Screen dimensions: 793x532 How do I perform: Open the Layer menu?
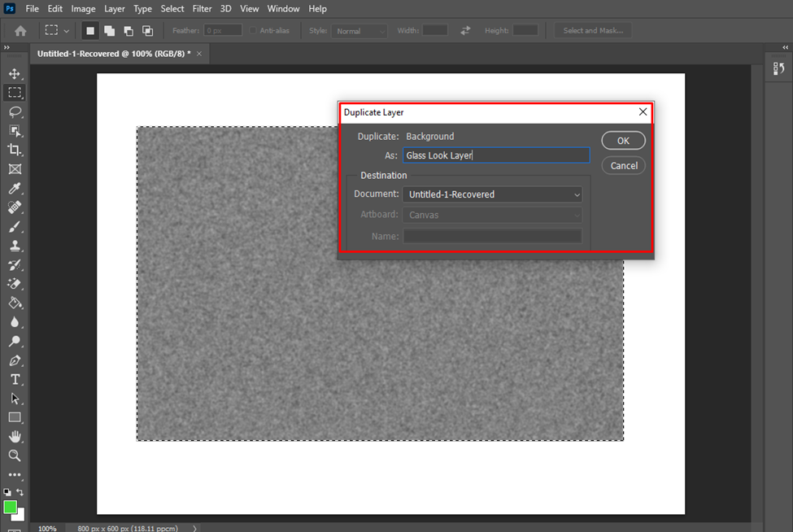tap(115, 9)
